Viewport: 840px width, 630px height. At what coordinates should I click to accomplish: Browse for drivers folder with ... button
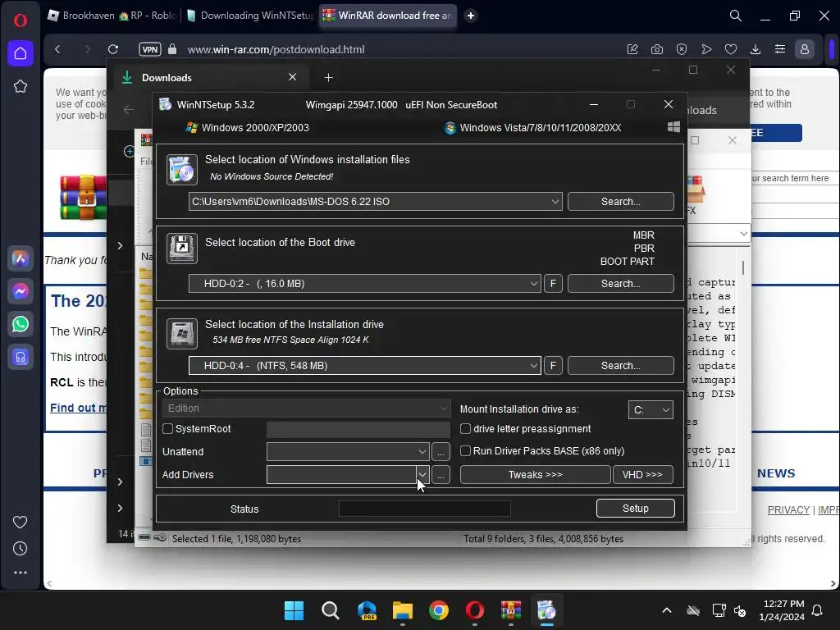[441, 475]
